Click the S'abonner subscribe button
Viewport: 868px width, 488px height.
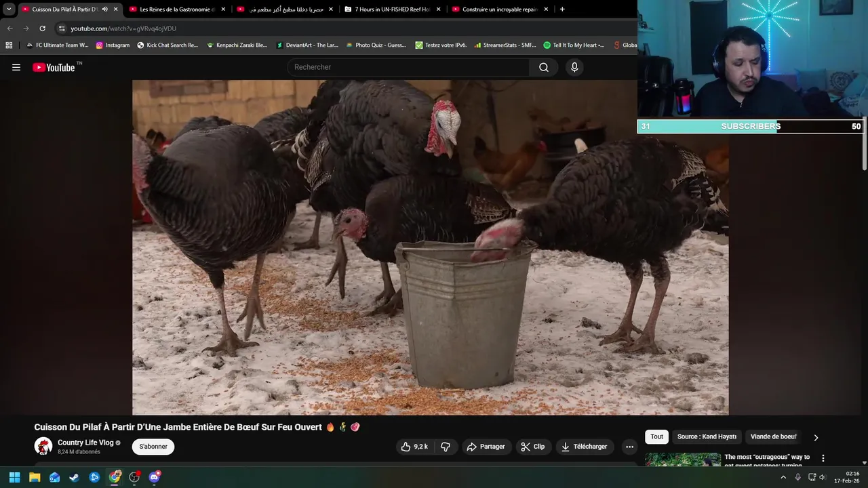[153, 447]
